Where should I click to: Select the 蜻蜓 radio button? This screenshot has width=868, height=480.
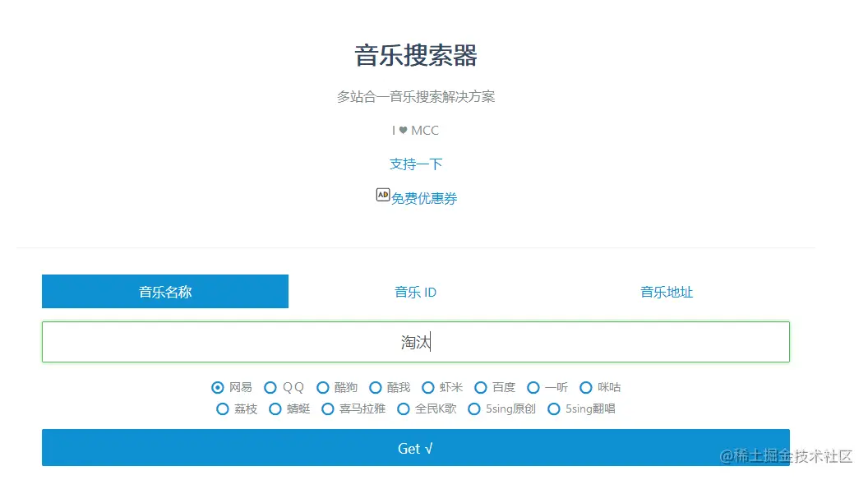point(275,408)
